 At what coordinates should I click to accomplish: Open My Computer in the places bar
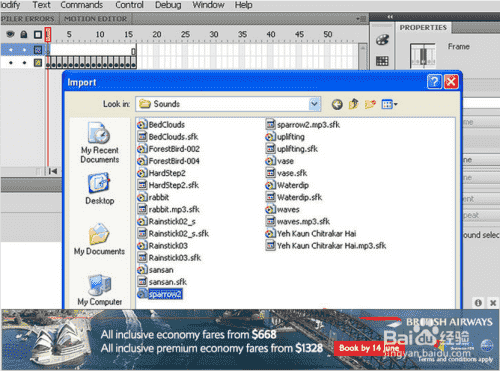[100, 290]
